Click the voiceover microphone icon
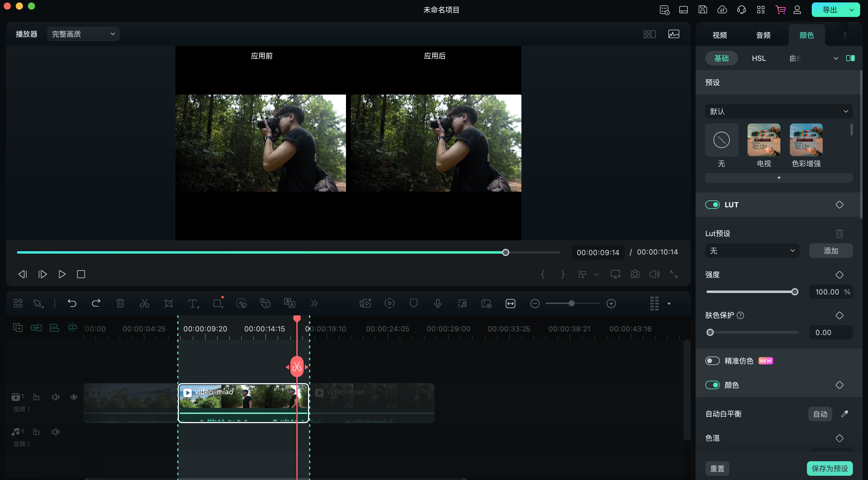The image size is (868, 480). [x=438, y=303]
